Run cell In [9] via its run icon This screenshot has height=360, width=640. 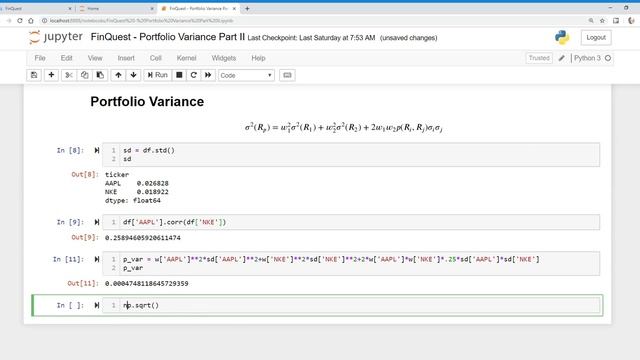point(97,222)
